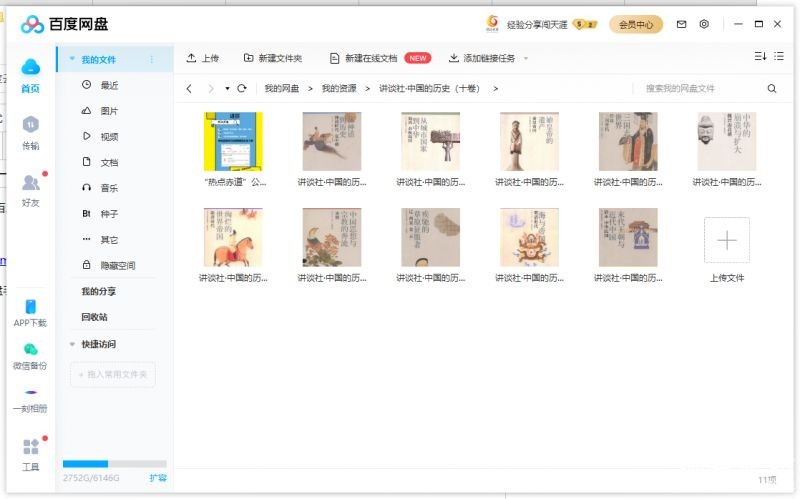The height and width of the screenshot is (499, 800).
Task: Select book cover 从城市国家到中华
Action: point(431,141)
